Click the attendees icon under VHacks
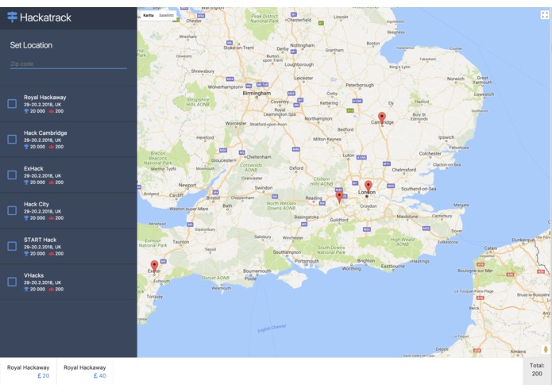Viewport: 552px width, 392px height. [x=51, y=289]
